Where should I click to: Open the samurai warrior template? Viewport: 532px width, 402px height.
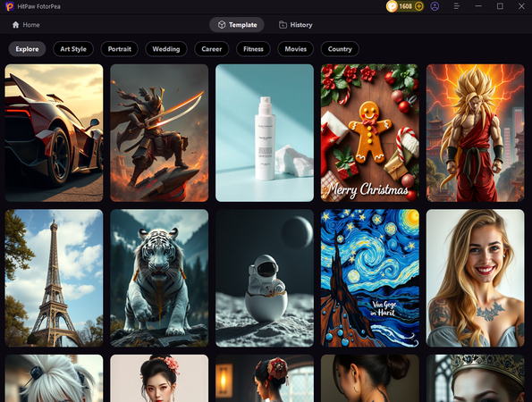pos(159,133)
